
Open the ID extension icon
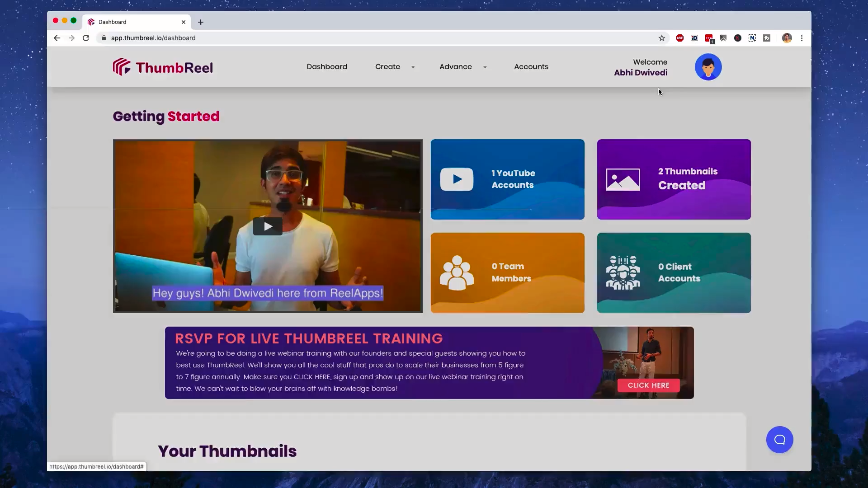tap(694, 38)
